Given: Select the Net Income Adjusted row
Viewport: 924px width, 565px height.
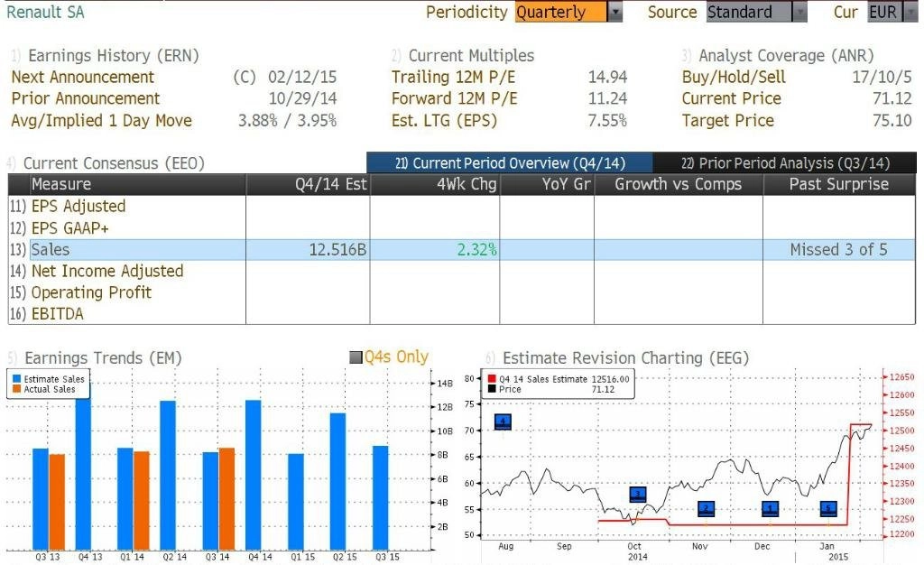Looking at the screenshot, I should [x=462, y=271].
